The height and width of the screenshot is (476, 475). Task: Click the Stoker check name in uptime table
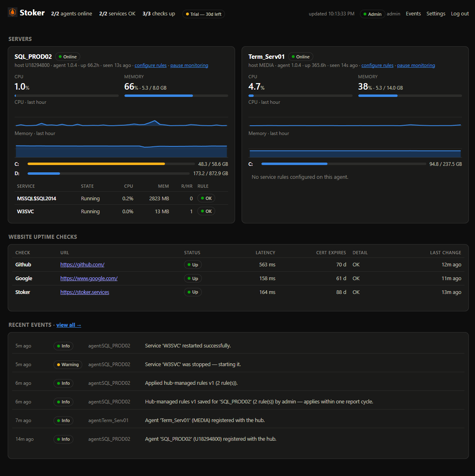pyautogui.click(x=23, y=292)
